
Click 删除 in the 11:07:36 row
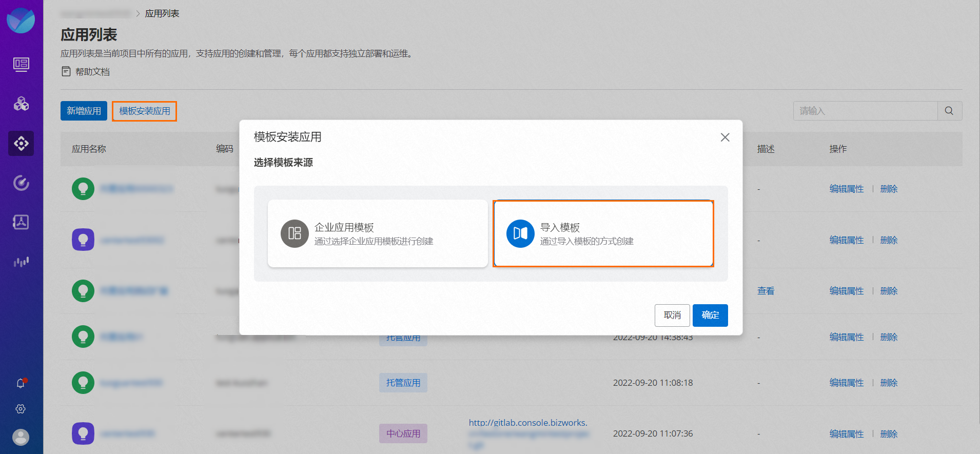click(889, 433)
